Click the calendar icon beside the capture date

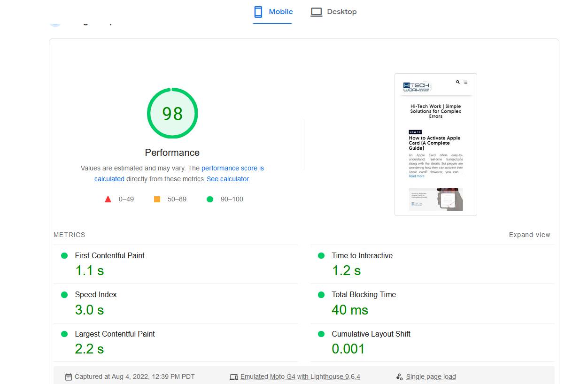coord(69,376)
